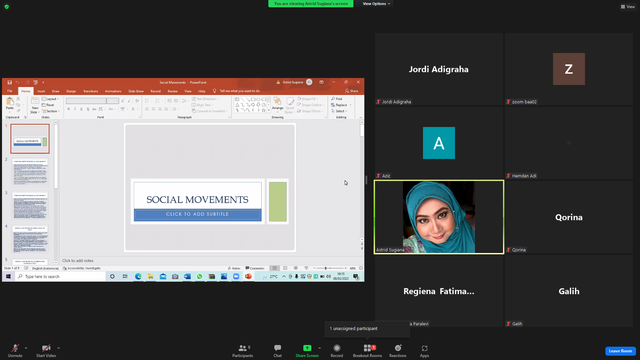Click the Click to add notes area

pyautogui.click(x=78, y=260)
